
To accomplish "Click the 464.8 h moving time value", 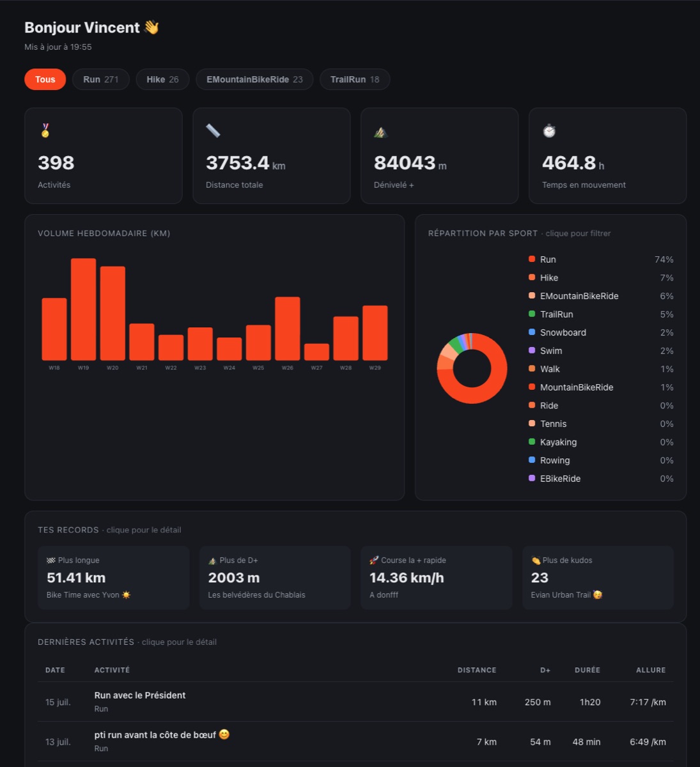I will 573,163.
